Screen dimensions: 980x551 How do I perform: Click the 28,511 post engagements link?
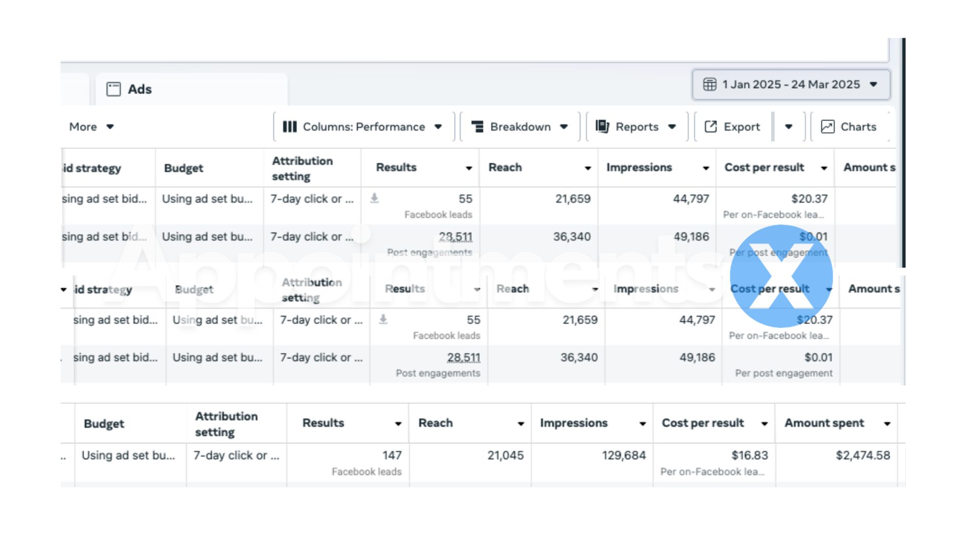(x=456, y=236)
